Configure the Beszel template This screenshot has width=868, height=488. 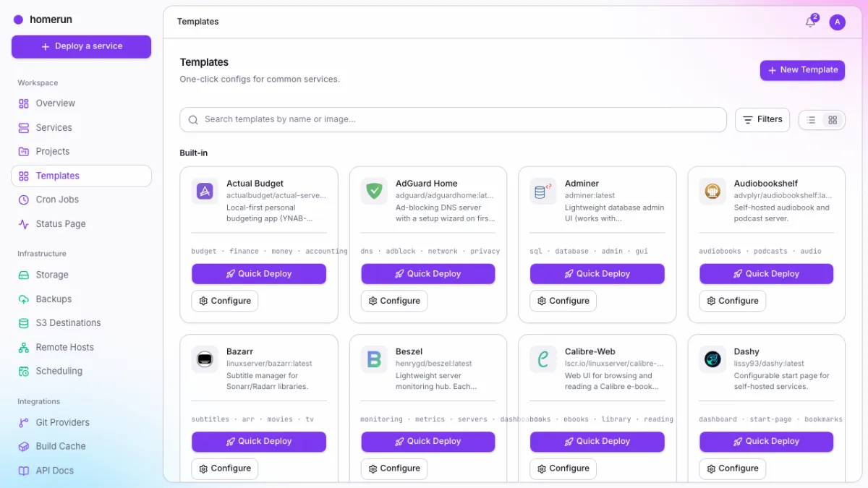coord(394,468)
